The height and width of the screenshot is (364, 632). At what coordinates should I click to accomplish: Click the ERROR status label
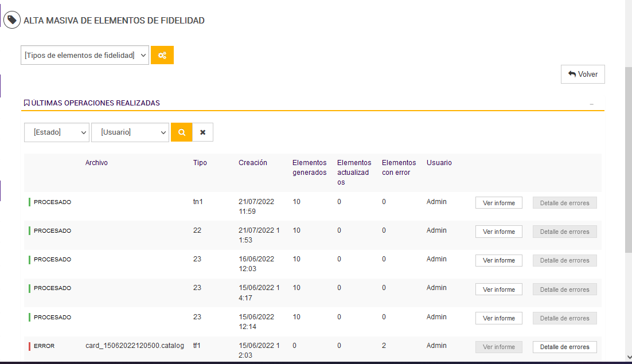click(x=44, y=346)
